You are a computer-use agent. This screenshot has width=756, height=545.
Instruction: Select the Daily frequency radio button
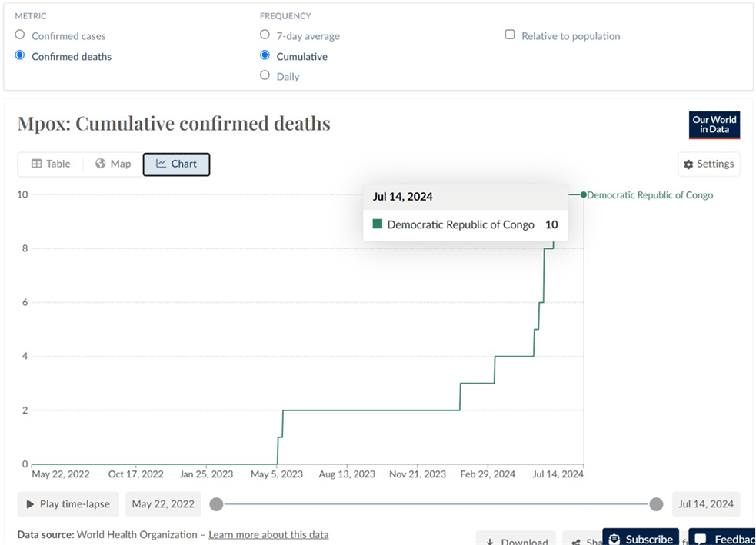(265, 75)
